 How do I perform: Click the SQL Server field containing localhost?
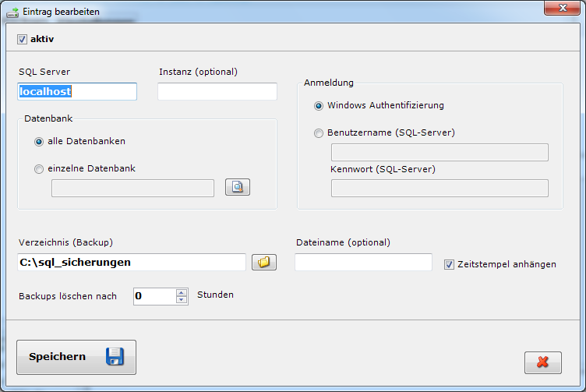coord(77,91)
